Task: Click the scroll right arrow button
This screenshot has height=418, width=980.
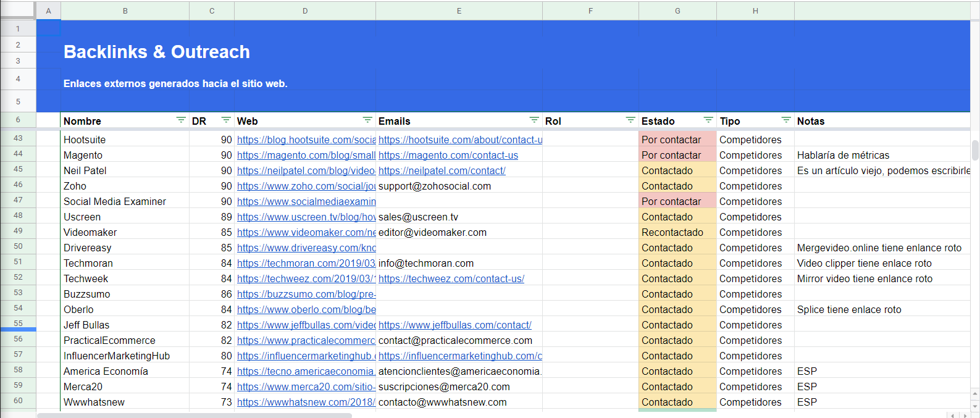Action: [x=965, y=416]
